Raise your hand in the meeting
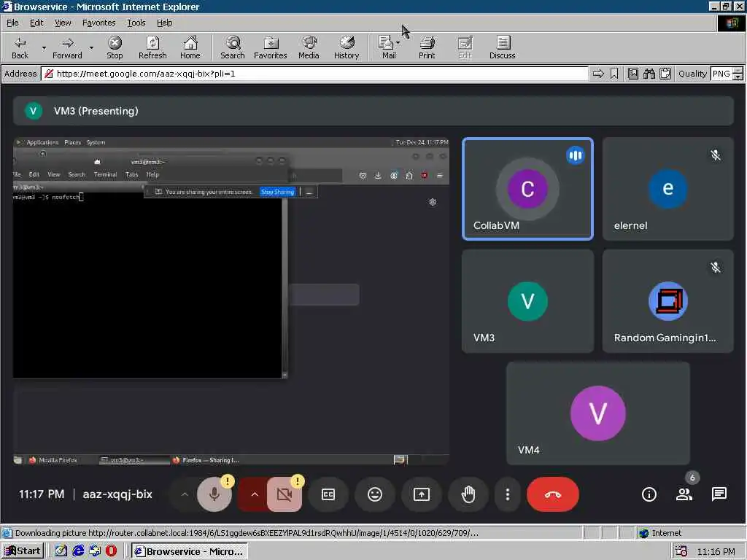This screenshot has width=747, height=560. click(x=468, y=494)
